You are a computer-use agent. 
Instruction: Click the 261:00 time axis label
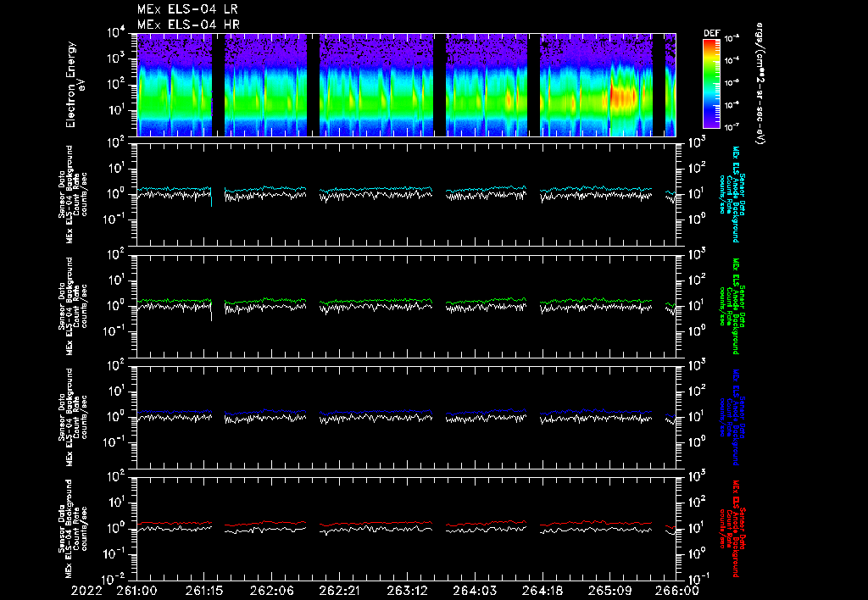[136, 591]
